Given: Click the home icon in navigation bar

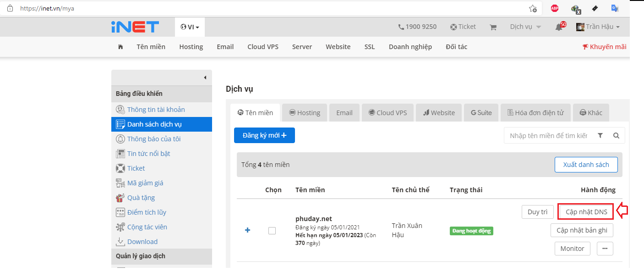Looking at the screenshot, I should tap(120, 47).
